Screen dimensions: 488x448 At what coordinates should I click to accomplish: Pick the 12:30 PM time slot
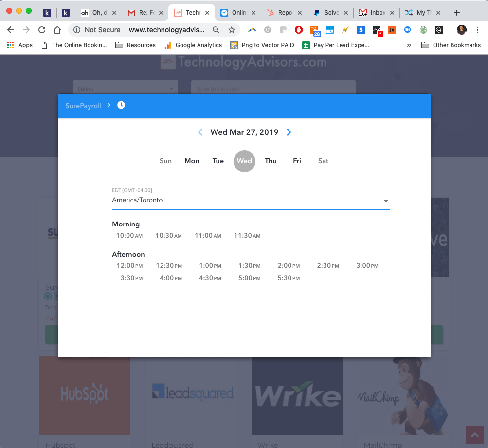point(169,266)
